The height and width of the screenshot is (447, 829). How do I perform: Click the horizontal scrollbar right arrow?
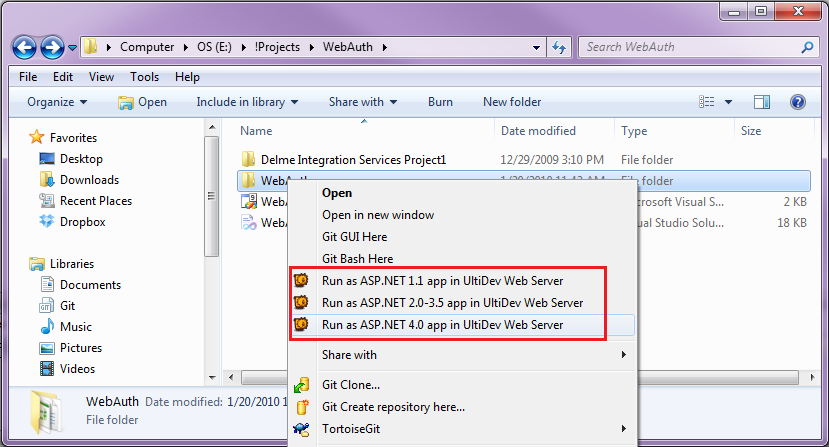coord(812,378)
